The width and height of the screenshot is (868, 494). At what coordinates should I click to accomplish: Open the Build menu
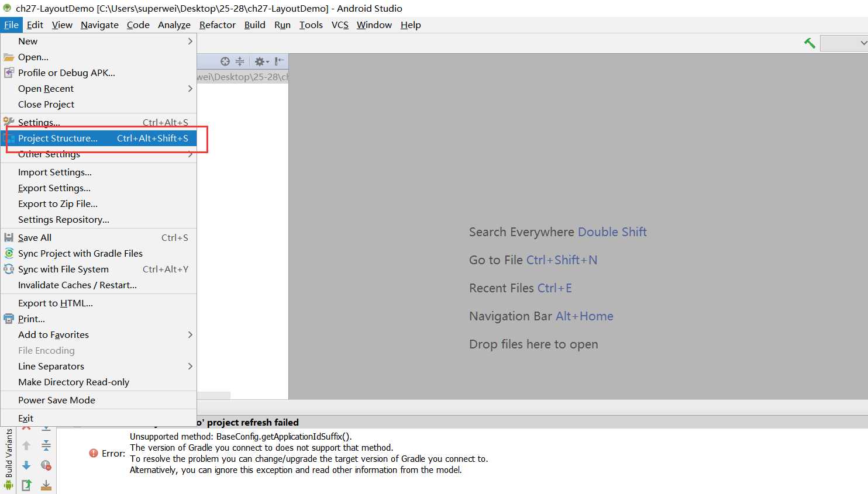pos(255,25)
